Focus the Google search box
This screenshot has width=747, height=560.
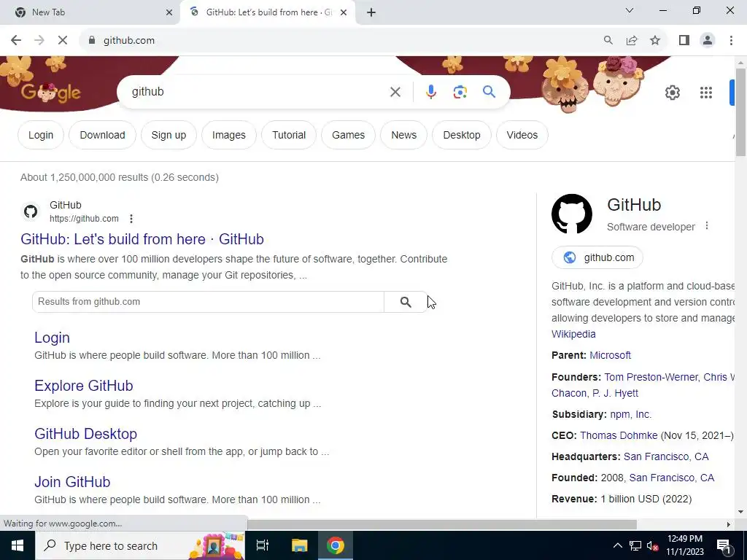[x=258, y=92]
